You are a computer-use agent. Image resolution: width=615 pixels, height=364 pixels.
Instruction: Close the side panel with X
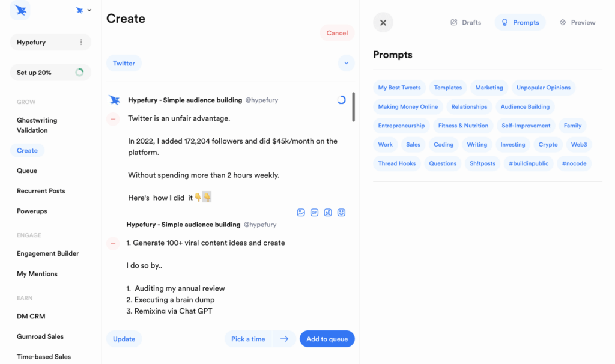[383, 23]
